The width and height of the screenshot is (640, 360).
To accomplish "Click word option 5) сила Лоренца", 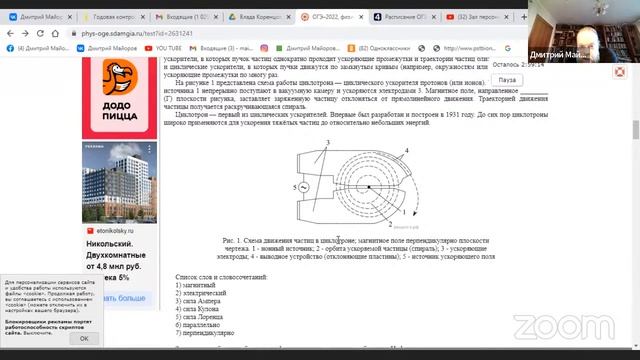I will (x=199, y=317).
